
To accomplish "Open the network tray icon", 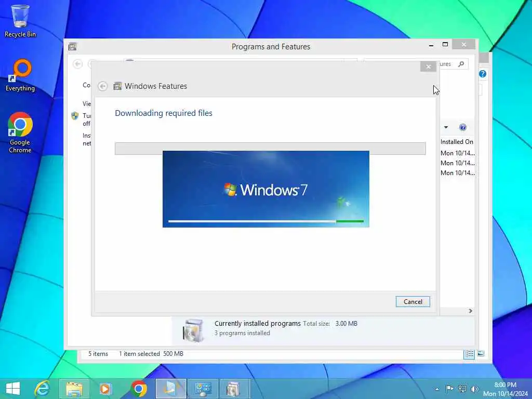I will pyautogui.click(x=462, y=389).
